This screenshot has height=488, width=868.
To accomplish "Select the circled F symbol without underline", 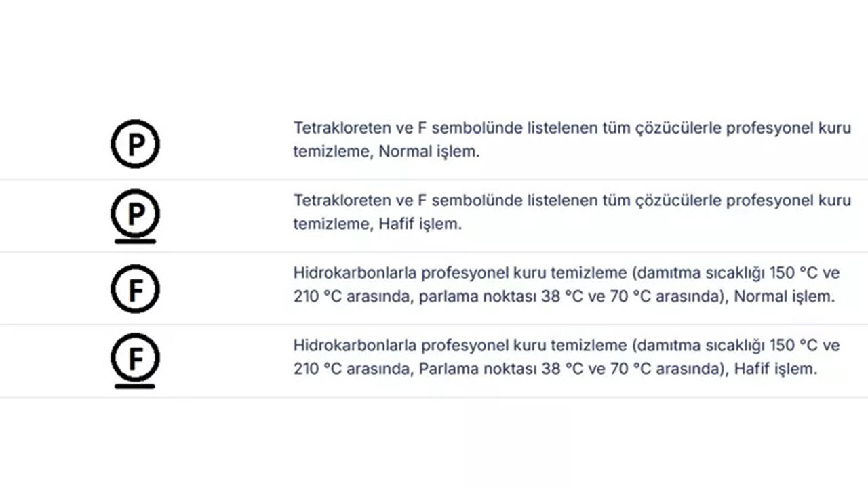I will [135, 289].
